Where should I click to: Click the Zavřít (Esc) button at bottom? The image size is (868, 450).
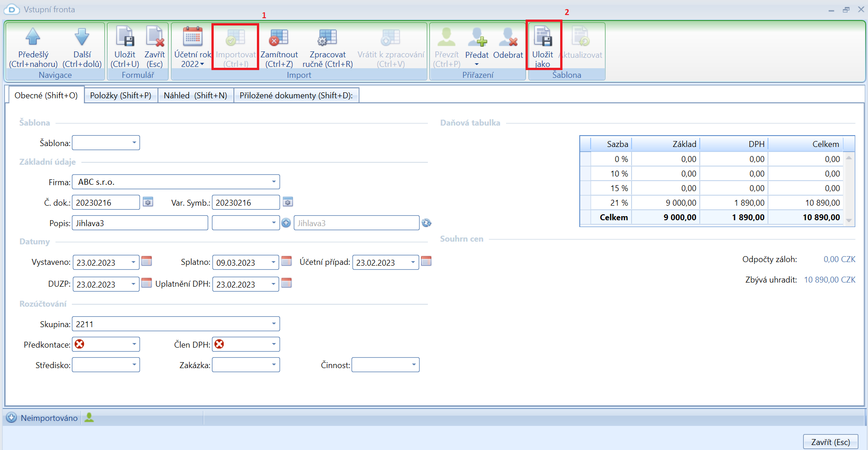click(830, 442)
